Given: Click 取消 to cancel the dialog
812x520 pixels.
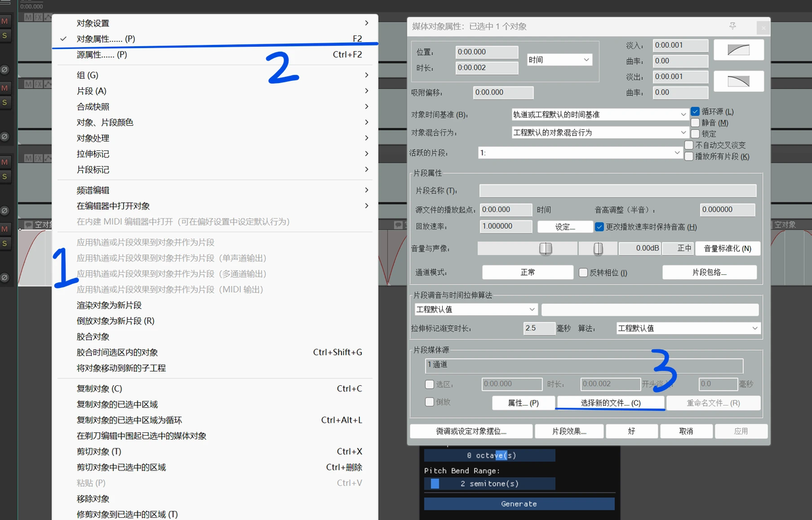Looking at the screenshot, I should [x=686, y=431].
